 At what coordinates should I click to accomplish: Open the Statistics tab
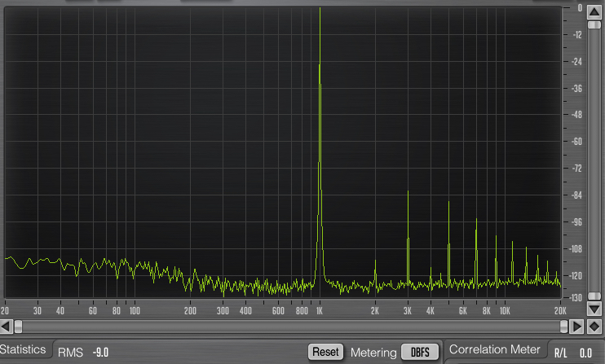(23, 349)
